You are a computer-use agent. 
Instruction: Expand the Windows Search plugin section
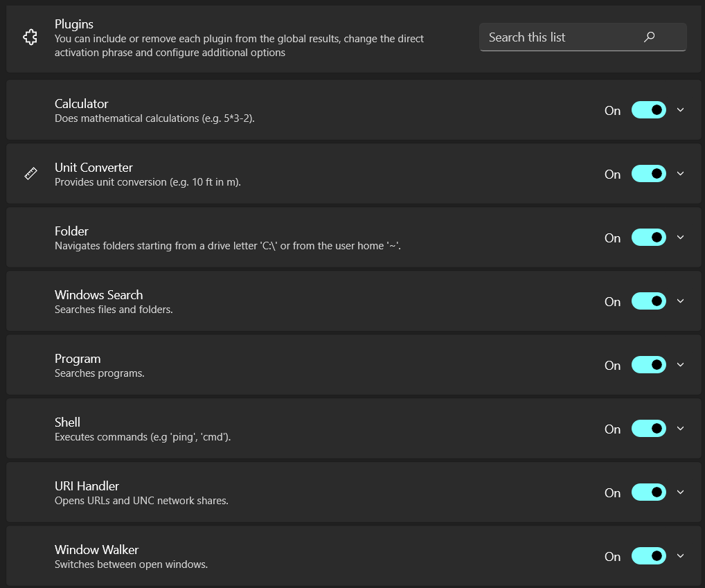pos(680,301)
